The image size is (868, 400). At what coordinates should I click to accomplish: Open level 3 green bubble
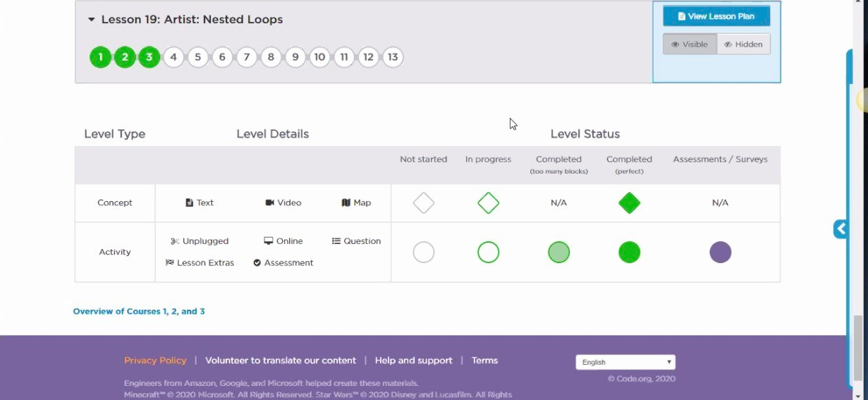point(149,57)
